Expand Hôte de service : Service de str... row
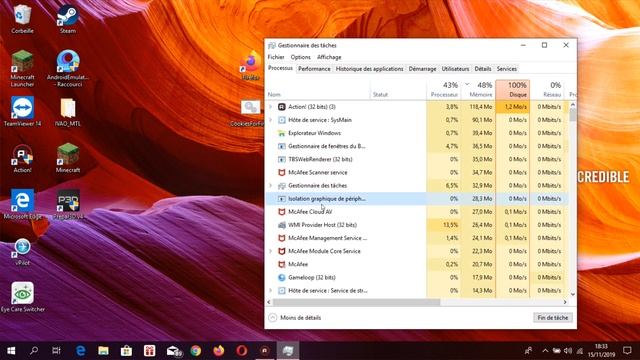This screenshot has height=360, width=640. click(270, 290)
